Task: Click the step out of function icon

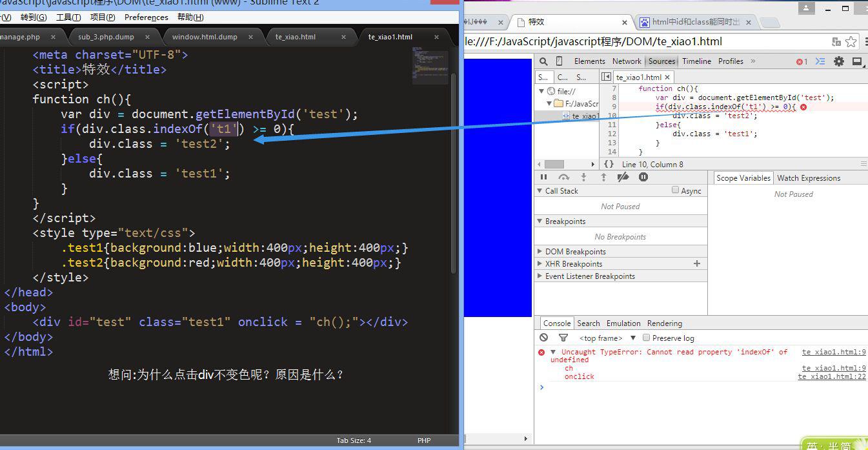Action: (603, 177)
